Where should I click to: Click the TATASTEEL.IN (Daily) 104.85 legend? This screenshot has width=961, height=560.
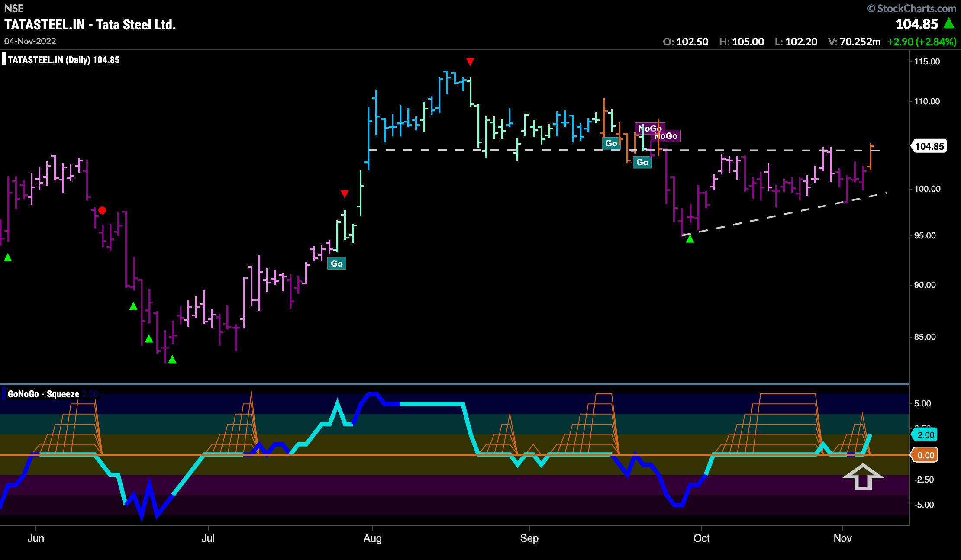pyautogui.click(x=64, y=60)
